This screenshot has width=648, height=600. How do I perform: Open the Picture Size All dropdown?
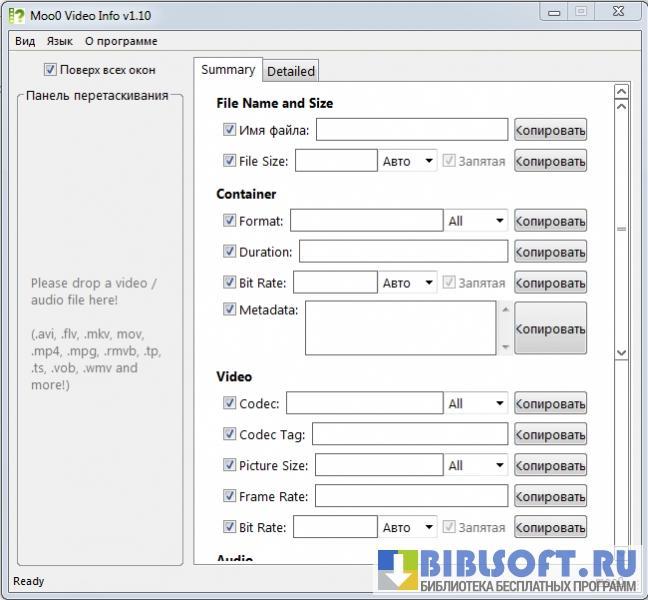[x=476, y=466]
